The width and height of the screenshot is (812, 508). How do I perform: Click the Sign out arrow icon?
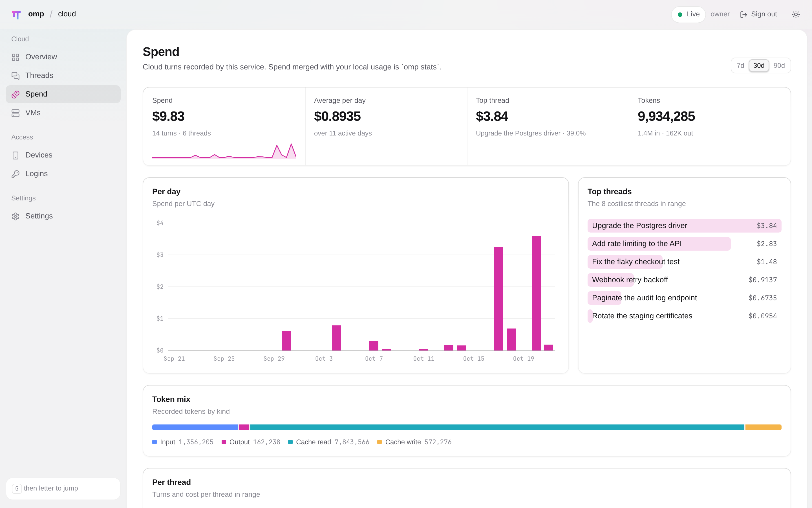coord(743,14)
